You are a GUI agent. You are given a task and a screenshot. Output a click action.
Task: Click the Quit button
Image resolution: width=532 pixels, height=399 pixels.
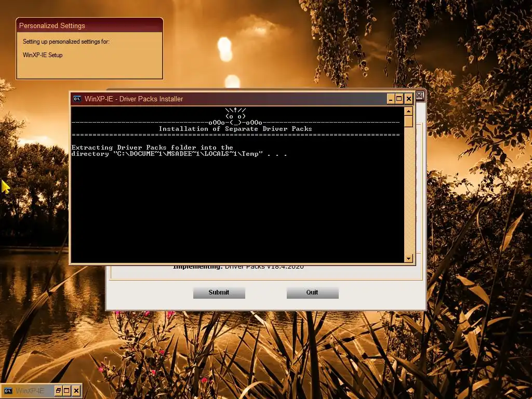coord(312,292)
